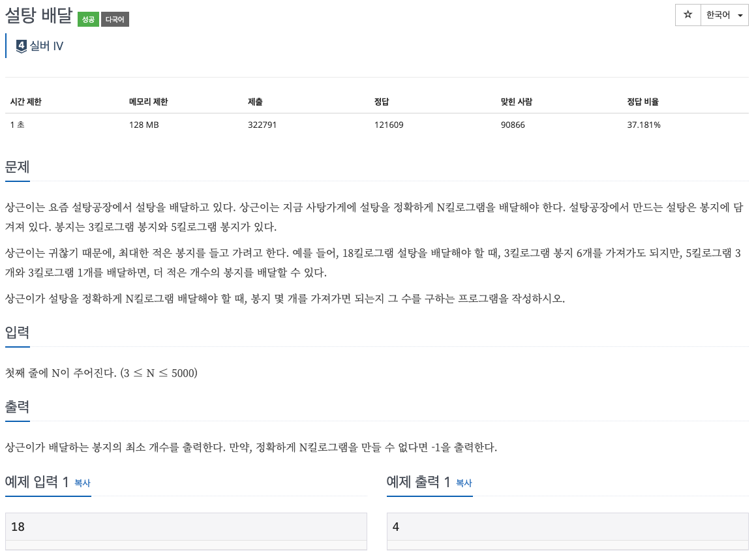Viewport: 756px width, 555px height.
Task: Click the green 성공 badge
Action: point(88,19)
